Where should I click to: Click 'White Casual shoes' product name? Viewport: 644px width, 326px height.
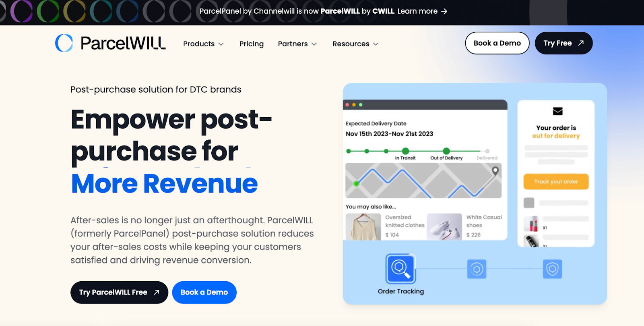click(x=484, y=221)
